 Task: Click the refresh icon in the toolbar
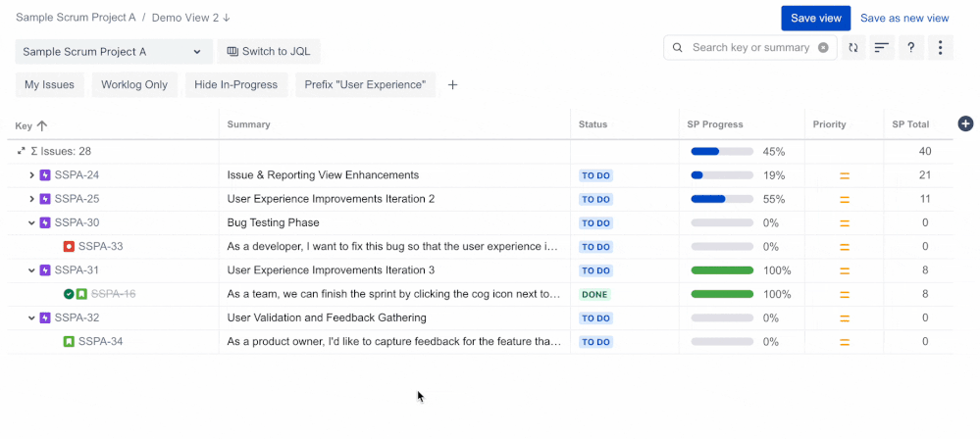coord(853,47)
